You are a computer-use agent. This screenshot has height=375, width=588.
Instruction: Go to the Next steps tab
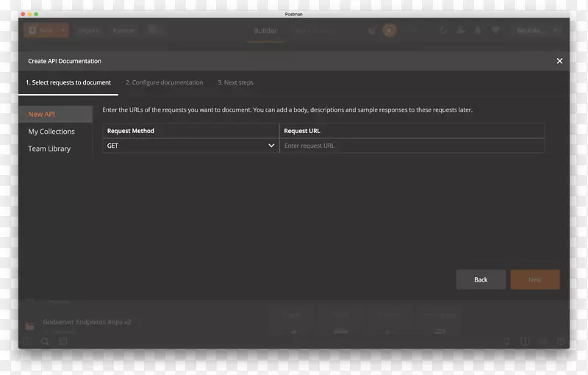tap(235, 82)
